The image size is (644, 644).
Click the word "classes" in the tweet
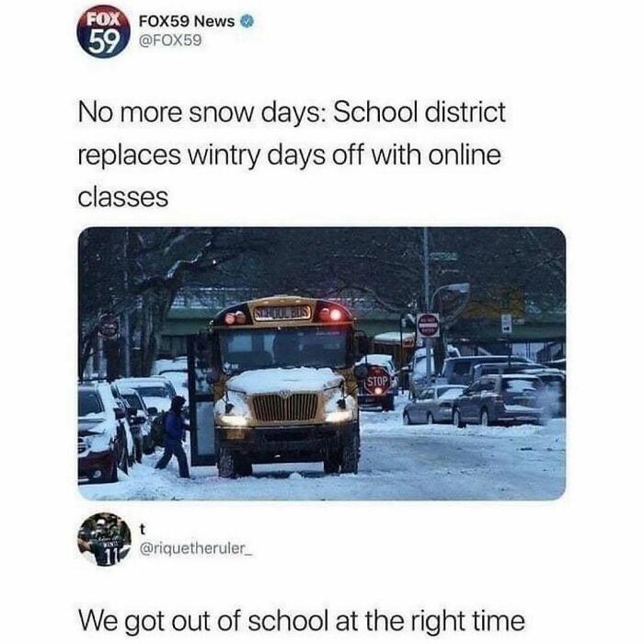pos(123,197)
